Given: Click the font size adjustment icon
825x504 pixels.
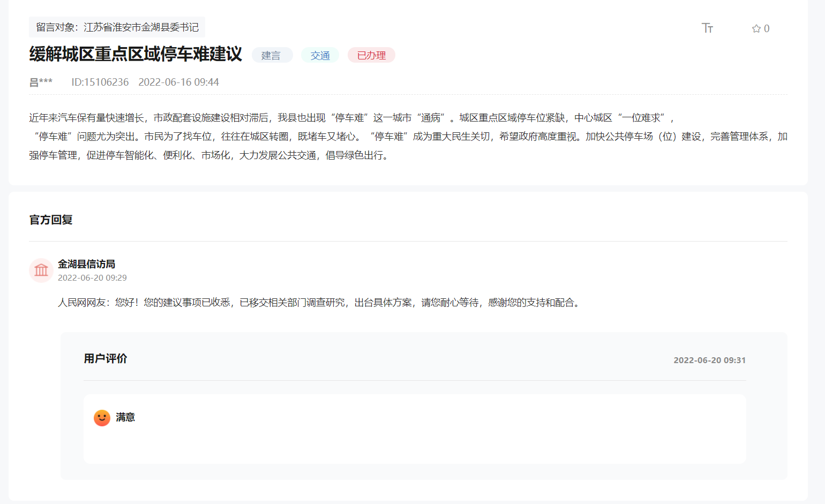Looking at the screenshot, I should pos(707,28).
